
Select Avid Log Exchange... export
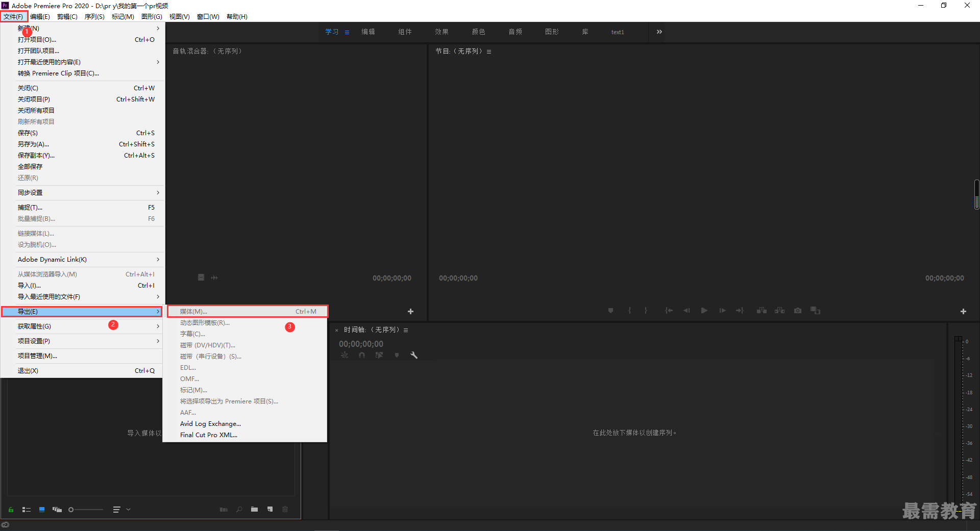coord(244,424)
